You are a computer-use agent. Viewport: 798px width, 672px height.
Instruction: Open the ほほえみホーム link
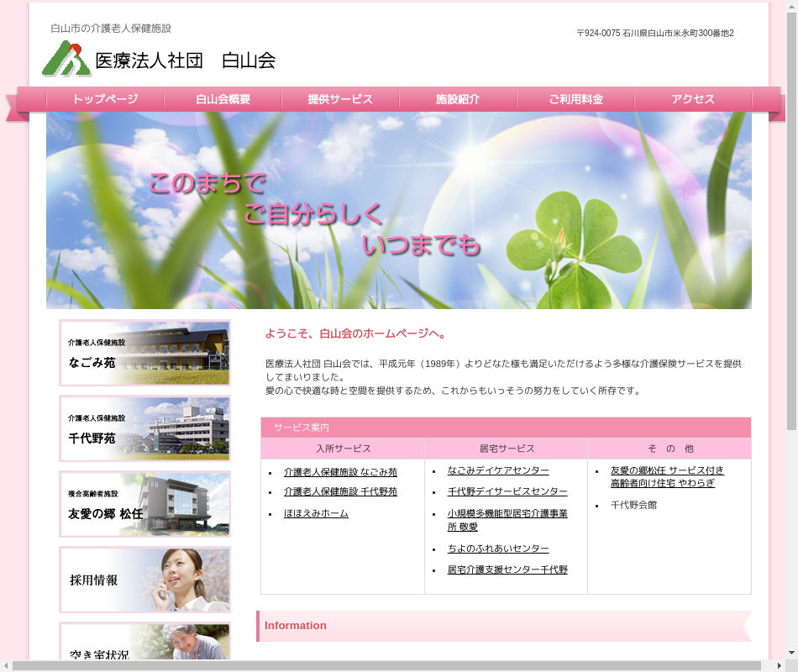[x=316, y=513]
